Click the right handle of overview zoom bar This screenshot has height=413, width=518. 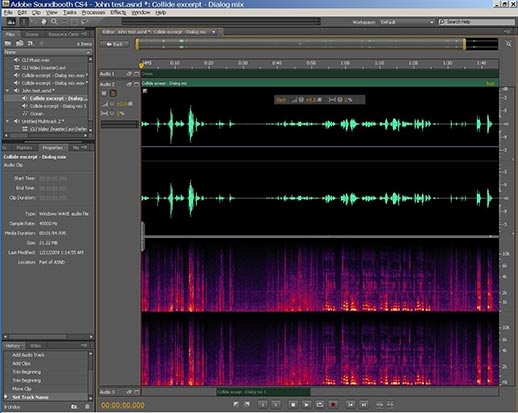pyautogui.click(x=464, y=44)
